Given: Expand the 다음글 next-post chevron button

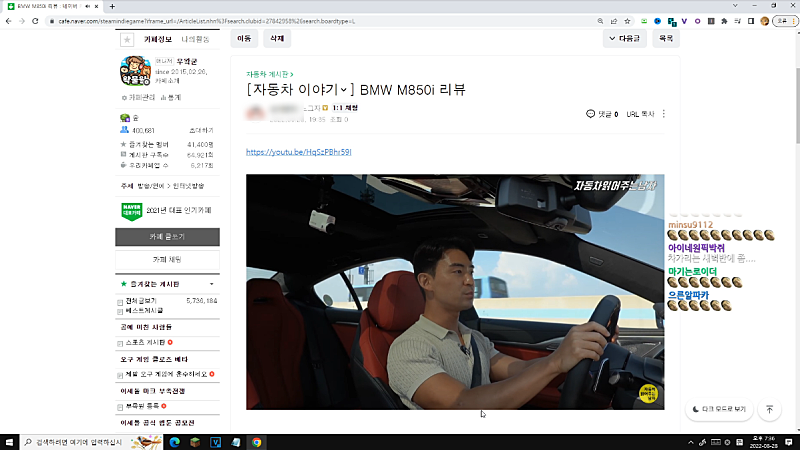Looking at the screenshot, I should tap(625, 39).
